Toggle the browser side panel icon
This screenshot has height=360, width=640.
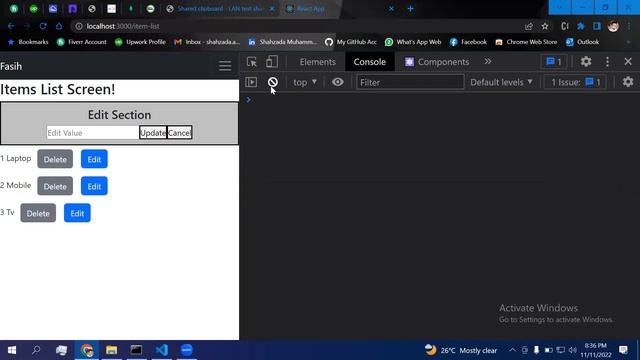[x=597, y=26]
